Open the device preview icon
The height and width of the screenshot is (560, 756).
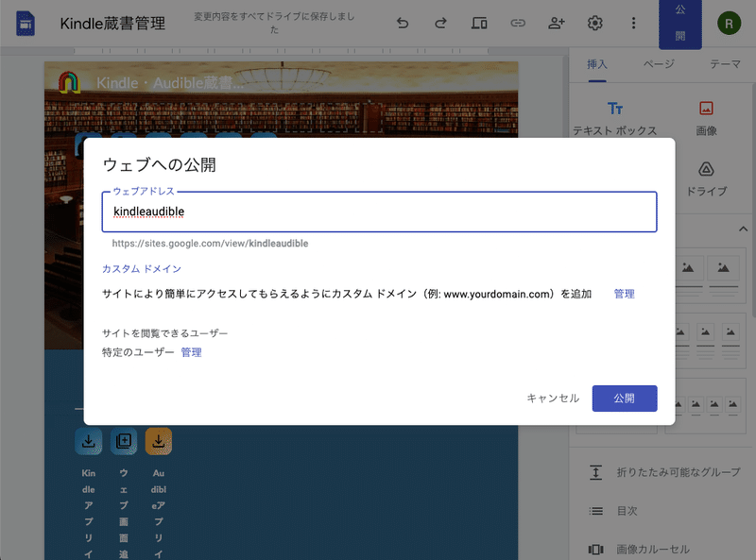(x=479, y=23)
